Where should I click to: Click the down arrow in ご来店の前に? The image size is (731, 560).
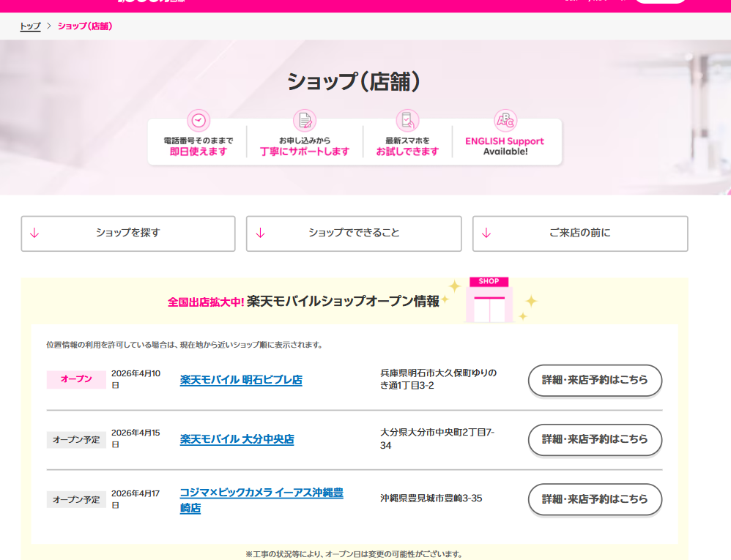(x=486, y=234)
